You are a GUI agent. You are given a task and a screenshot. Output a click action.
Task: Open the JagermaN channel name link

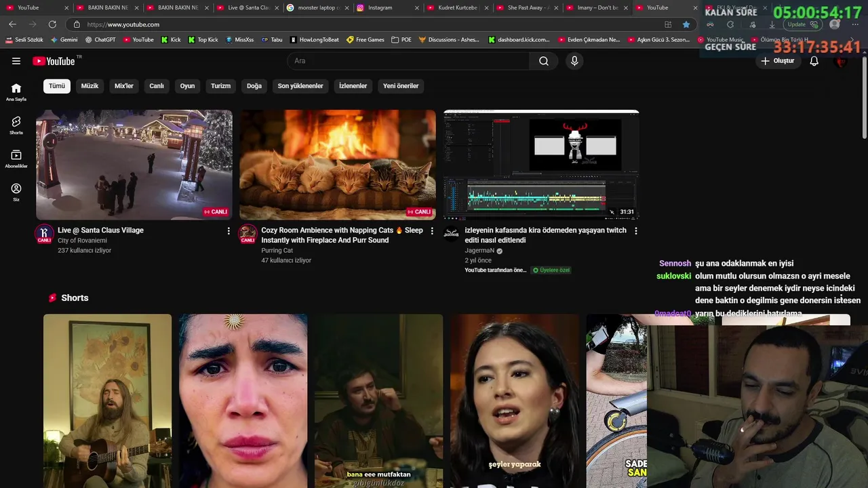pyautogui.click(x=479, y=251)
